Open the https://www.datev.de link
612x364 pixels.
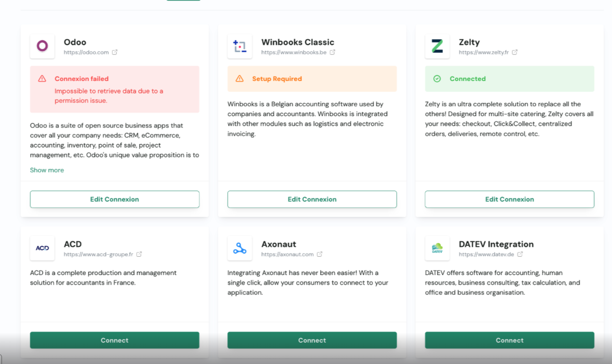point(486,254)
